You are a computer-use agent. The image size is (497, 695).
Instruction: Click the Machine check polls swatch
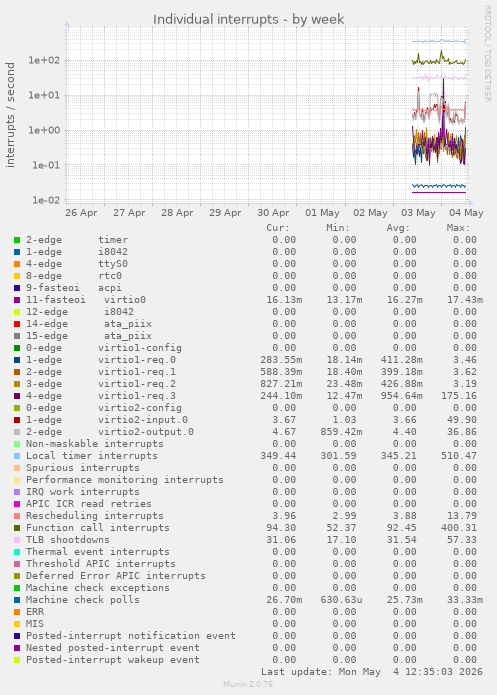pos(17,600)
